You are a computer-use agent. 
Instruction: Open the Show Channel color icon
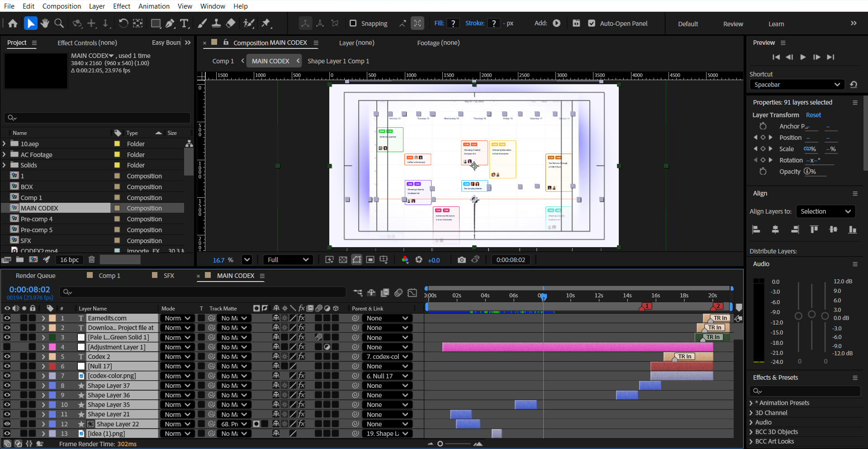click(x=405, y=260)
